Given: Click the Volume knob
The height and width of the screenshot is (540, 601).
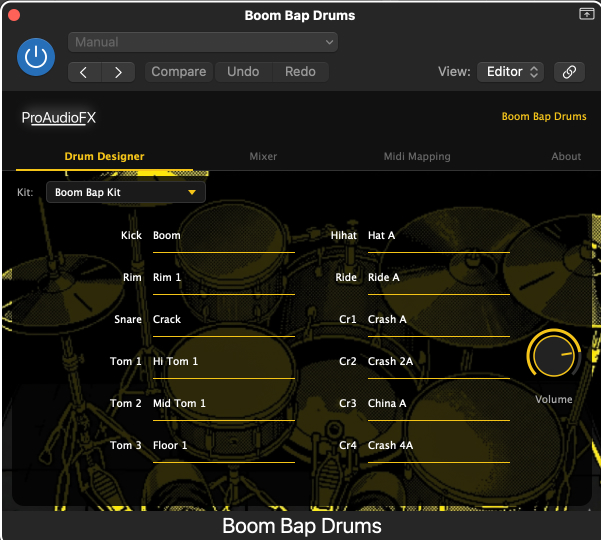Looking at the screenshot, I should click(x=553, y=355).
